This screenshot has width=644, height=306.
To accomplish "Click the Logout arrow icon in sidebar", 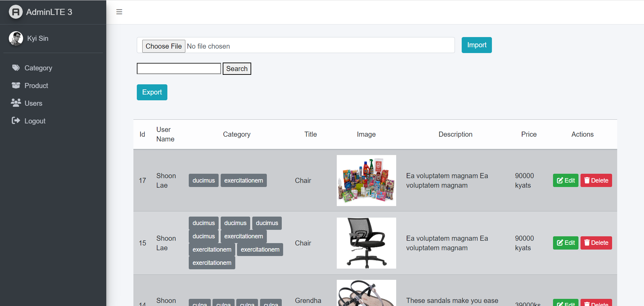I will point(16,121).
